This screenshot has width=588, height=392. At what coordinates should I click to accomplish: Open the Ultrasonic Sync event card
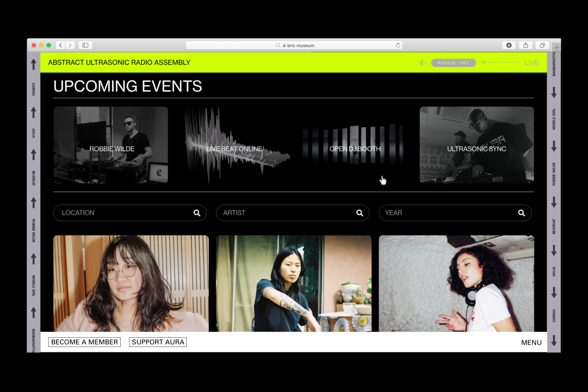pos(476,145)
